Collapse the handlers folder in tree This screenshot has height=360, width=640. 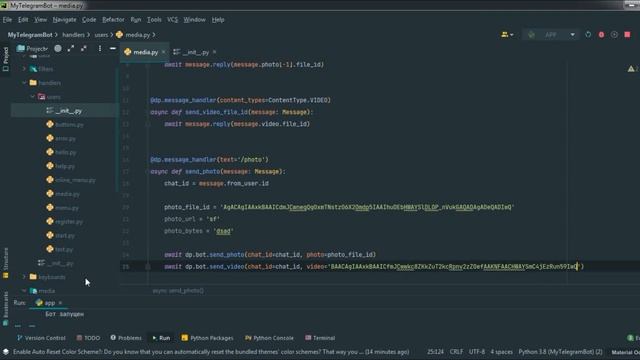24,83
